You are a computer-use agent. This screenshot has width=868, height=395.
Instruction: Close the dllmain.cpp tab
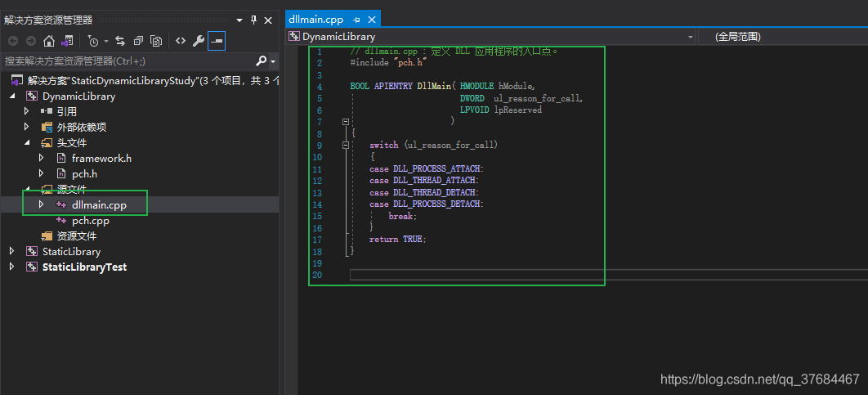[x=372, y=20]
